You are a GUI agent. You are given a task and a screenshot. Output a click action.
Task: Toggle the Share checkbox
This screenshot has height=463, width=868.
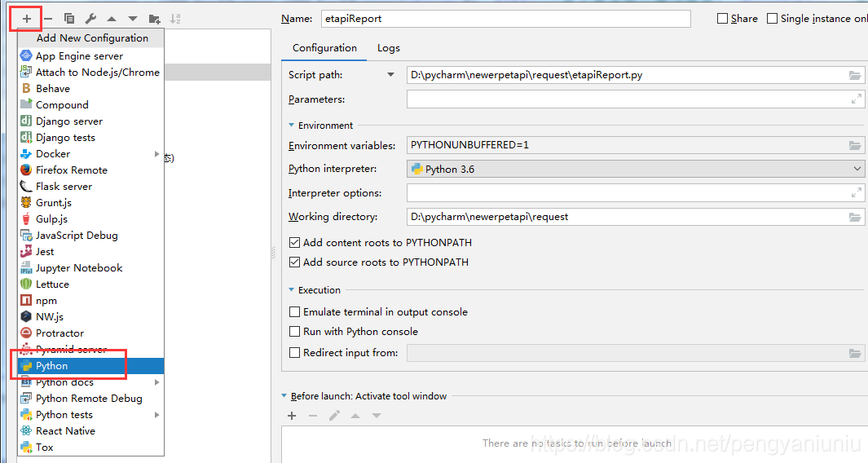pos(722,18)
